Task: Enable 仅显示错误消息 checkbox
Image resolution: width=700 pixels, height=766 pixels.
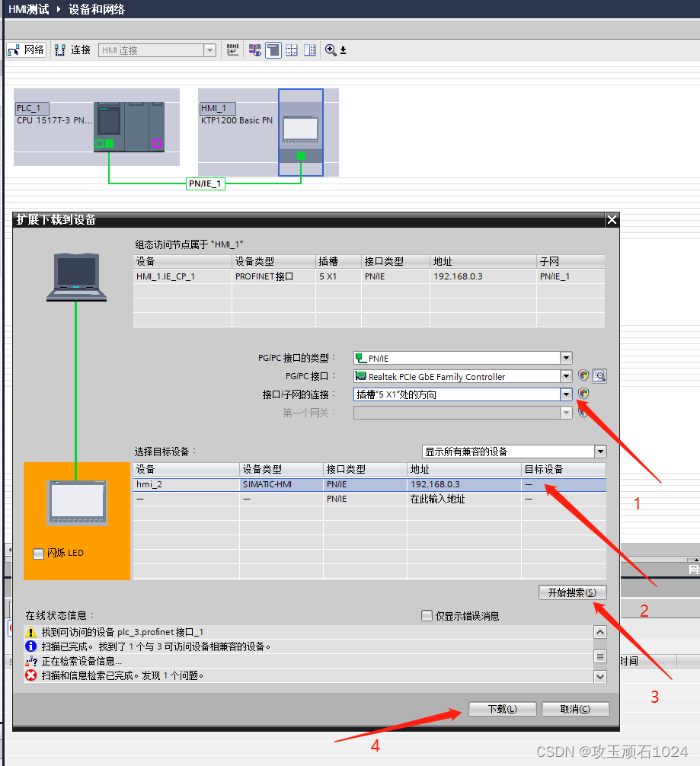Action: [x=427, y=615]
